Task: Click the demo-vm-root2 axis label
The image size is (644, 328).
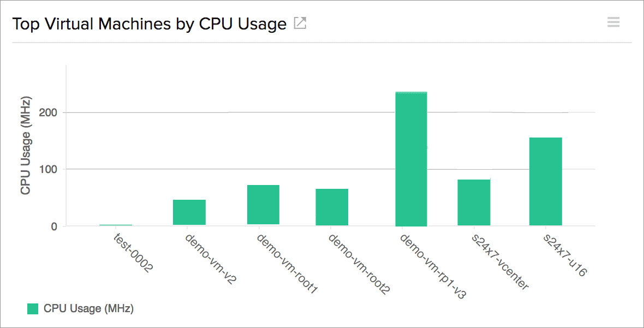Action: 351,264
